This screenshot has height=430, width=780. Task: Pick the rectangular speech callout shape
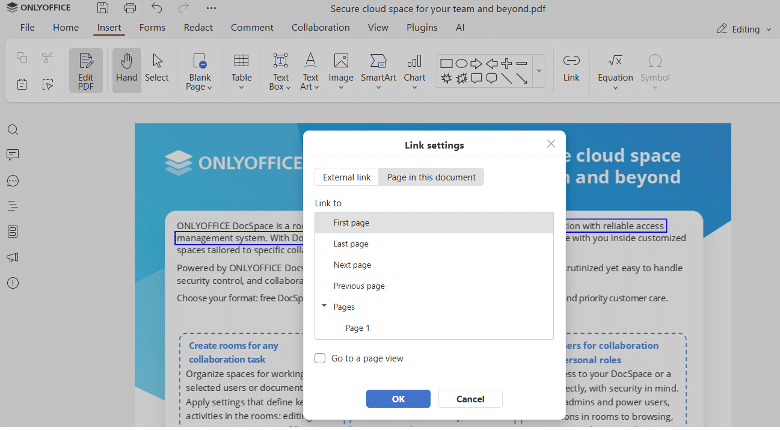[477, 78]
